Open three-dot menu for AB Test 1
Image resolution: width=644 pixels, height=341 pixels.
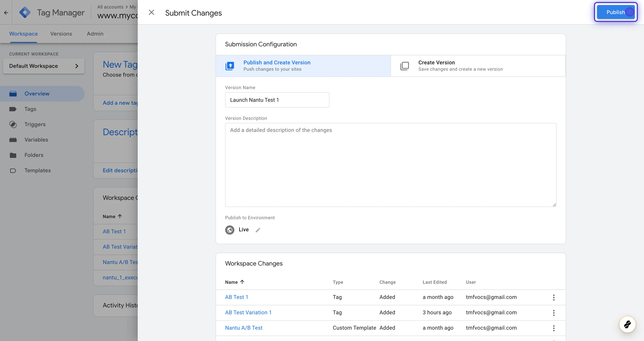point(554,297)
